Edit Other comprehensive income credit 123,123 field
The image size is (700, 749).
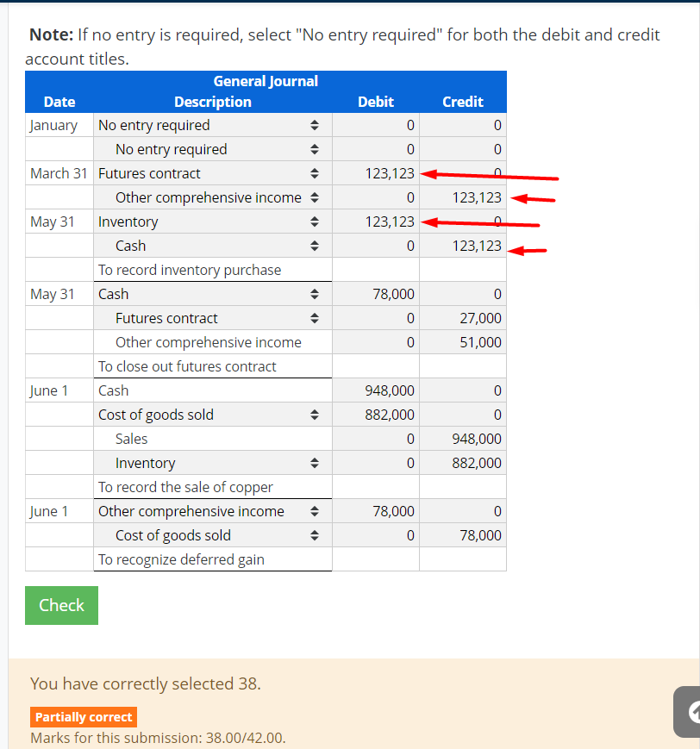463,197
